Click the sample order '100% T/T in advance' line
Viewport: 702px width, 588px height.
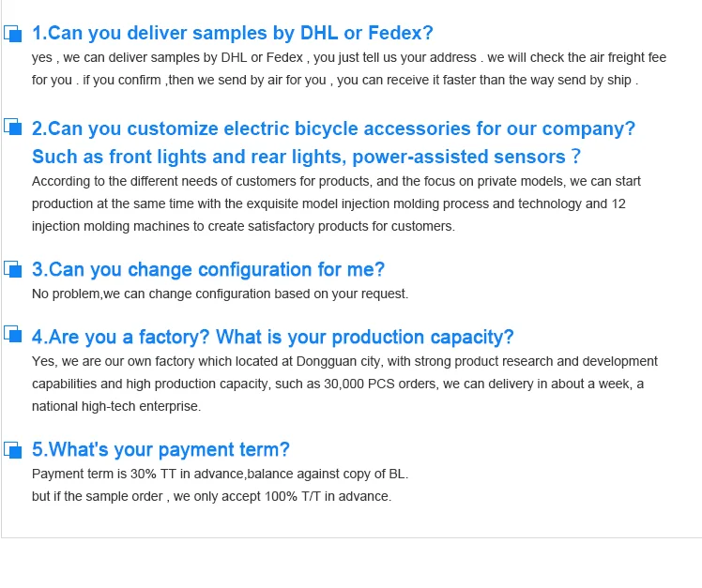pos(211,496)
